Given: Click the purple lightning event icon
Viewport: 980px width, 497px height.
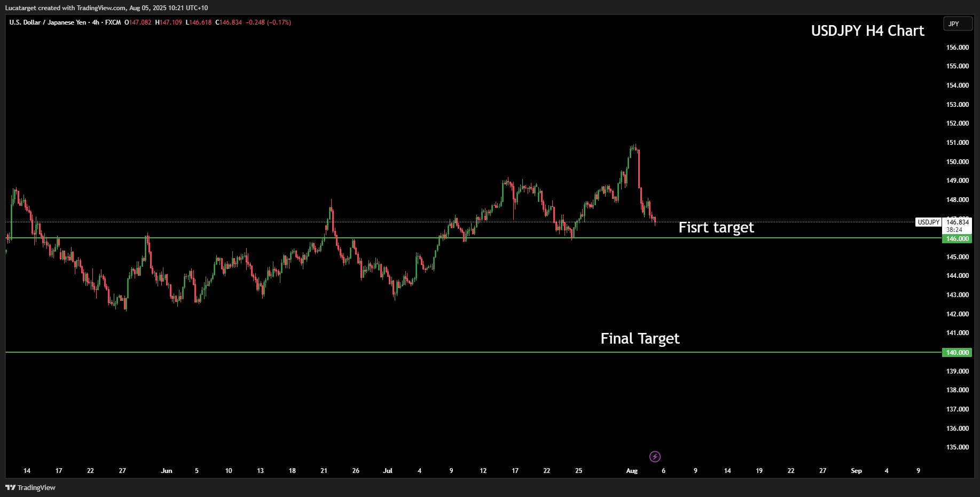Looking at the screenshot, I should click(x=655, y=456).
